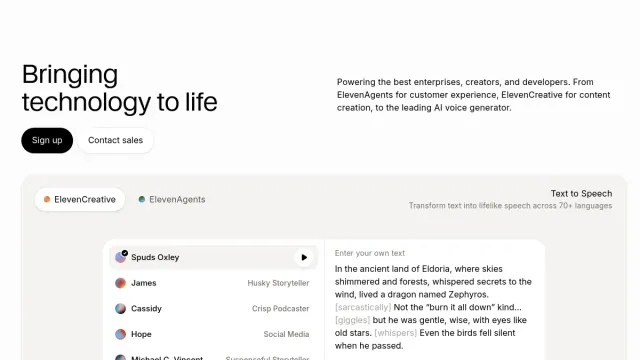Viewport: 640px width, 360px height.
Task: Select the Michael C. Vincent voice row
Action: coord(213,356)
